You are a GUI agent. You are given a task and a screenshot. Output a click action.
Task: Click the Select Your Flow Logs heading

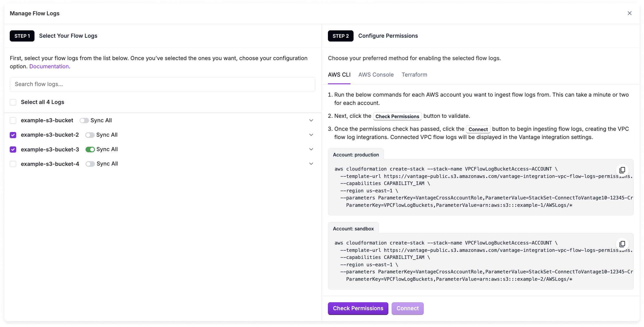(68, 36)
